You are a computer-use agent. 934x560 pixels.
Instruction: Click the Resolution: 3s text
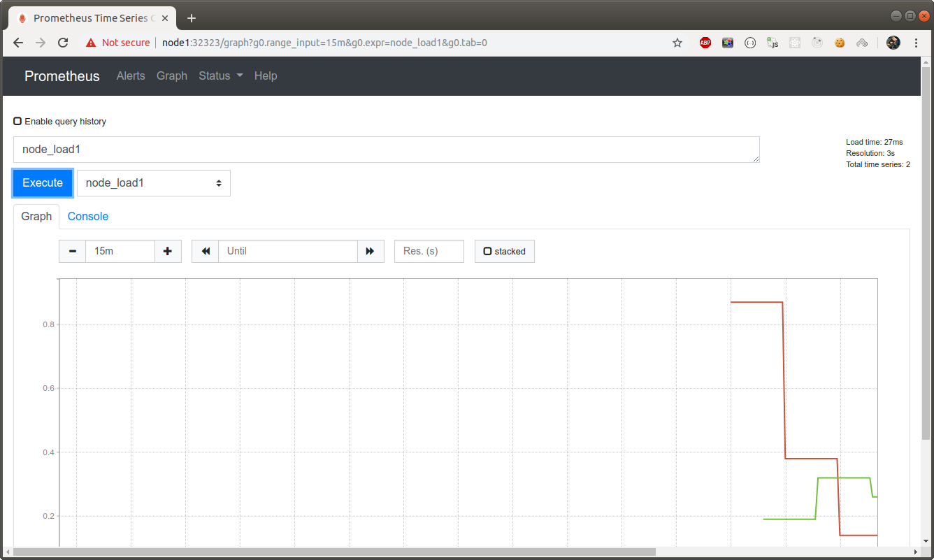tap(870, 153)
